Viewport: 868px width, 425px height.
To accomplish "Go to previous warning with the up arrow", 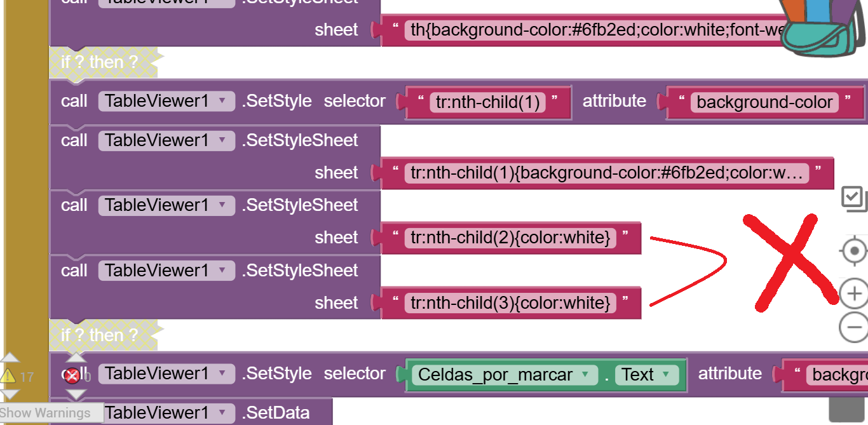I will (x=9, y=357).
